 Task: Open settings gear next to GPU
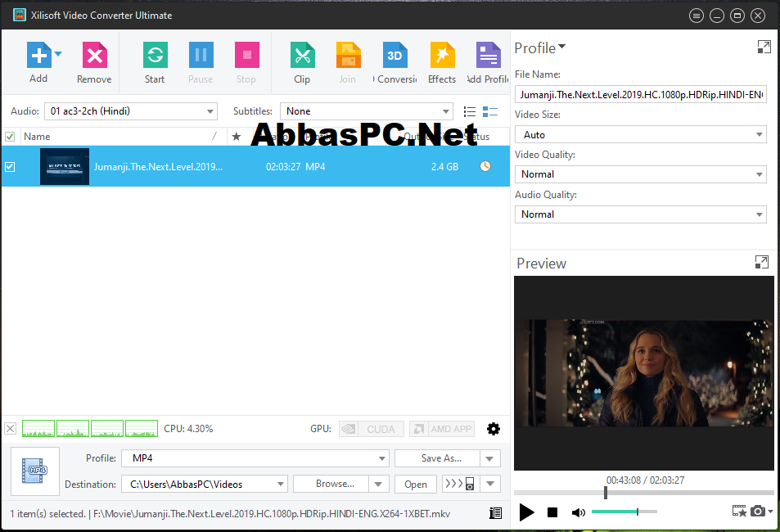(x=494, y=429)
